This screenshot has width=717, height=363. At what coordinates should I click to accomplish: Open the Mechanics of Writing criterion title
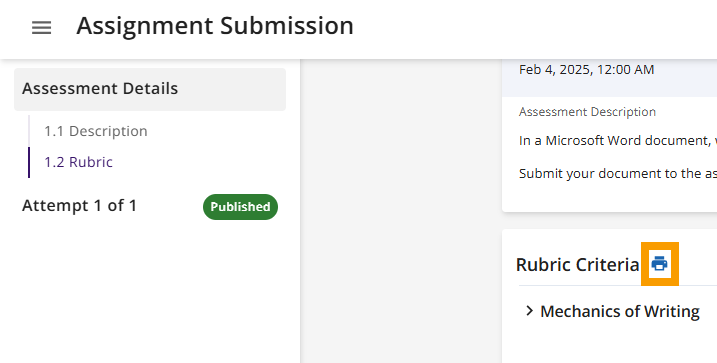tap(620, 311)
